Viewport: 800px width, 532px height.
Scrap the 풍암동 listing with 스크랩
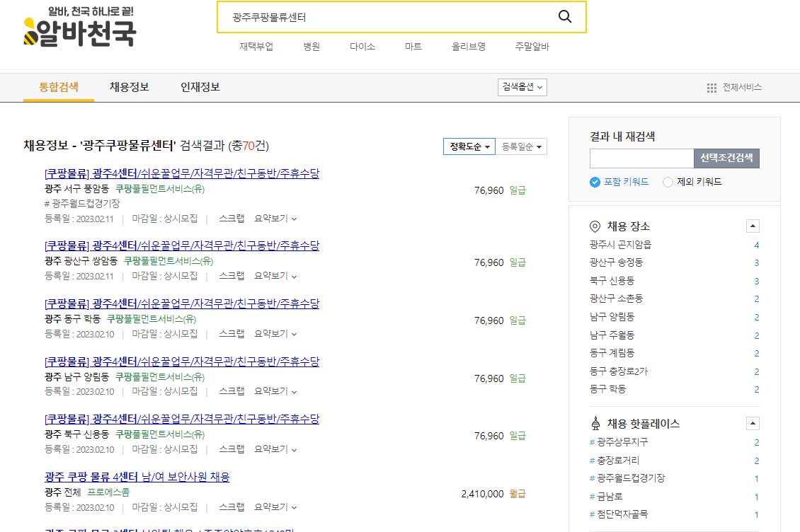point(232,219)
